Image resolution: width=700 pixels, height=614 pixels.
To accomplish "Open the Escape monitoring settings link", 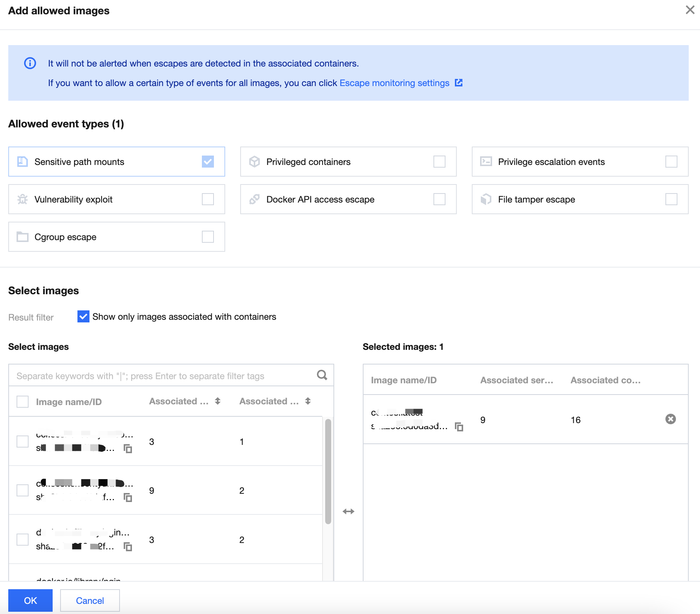I will pyautogui.click(x=394, y=83).
